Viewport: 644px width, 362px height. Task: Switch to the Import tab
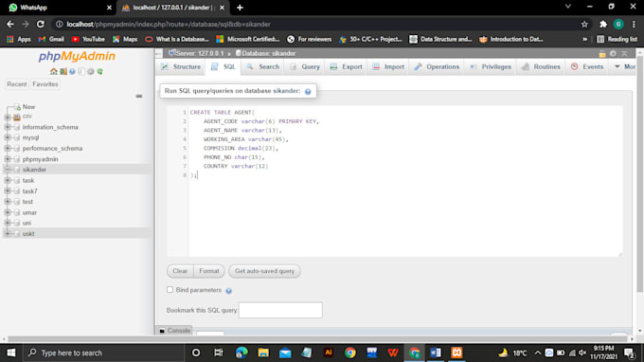(x=388, y=66)
